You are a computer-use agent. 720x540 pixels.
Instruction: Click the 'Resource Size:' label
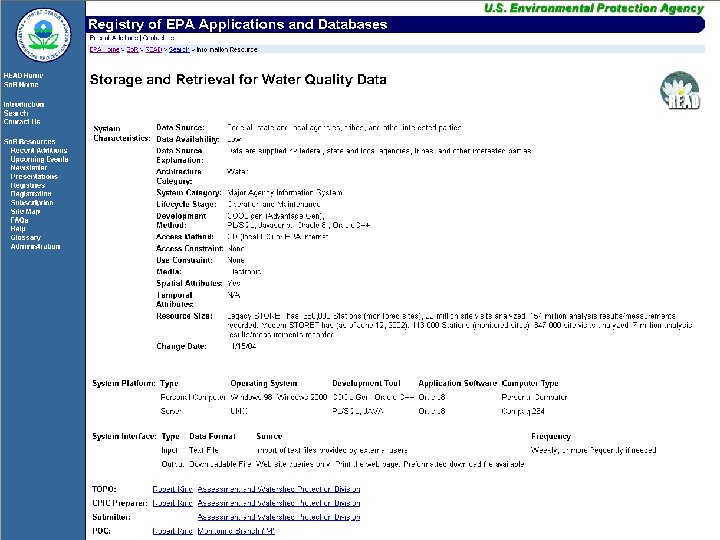185,316
